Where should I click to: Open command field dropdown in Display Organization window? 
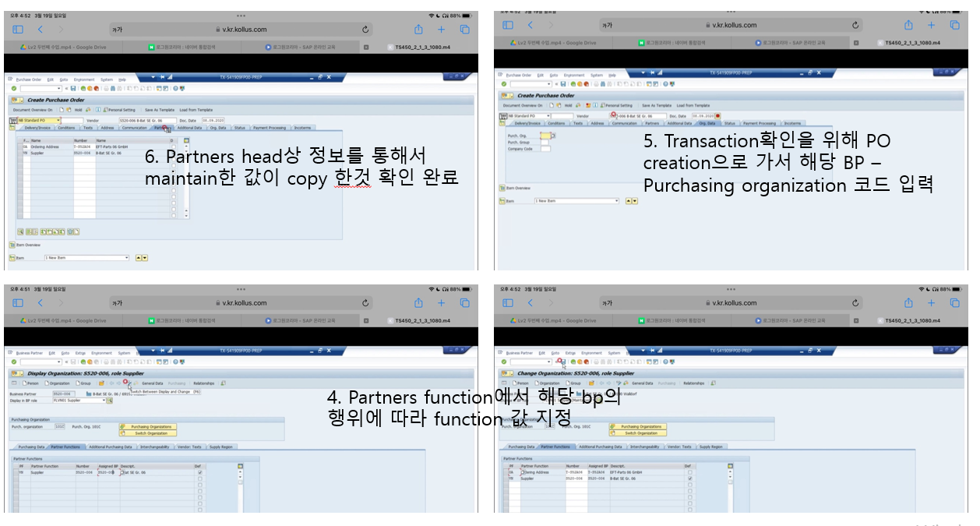pos(61,362)
